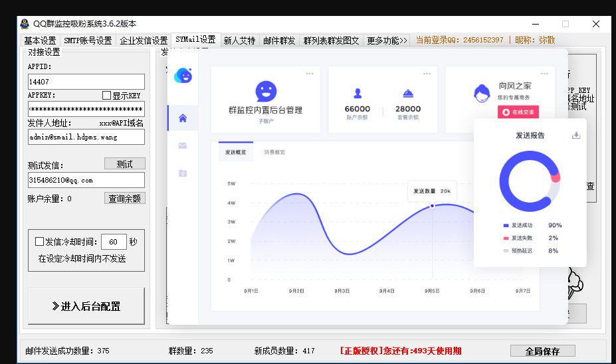This screenshot has width=616, height=364.
Task: Click the red 正版授权 license notice
Action: (x=400, y=351)
